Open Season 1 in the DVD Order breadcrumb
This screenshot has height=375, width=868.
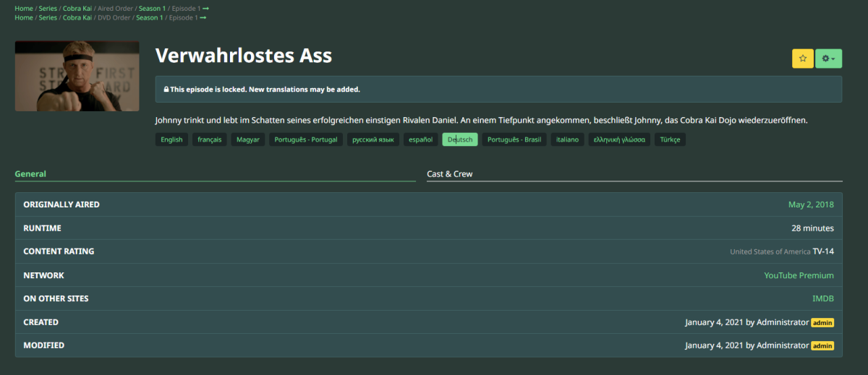click(149, 17)
